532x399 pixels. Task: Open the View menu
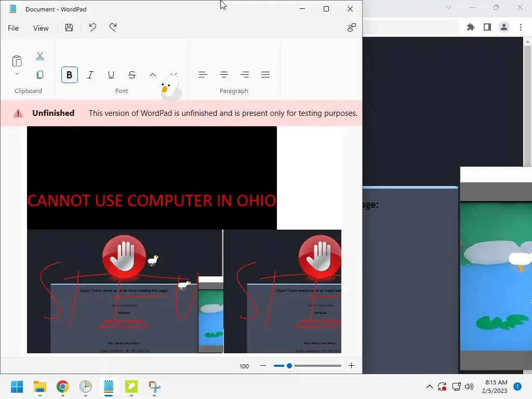point(41,28)
